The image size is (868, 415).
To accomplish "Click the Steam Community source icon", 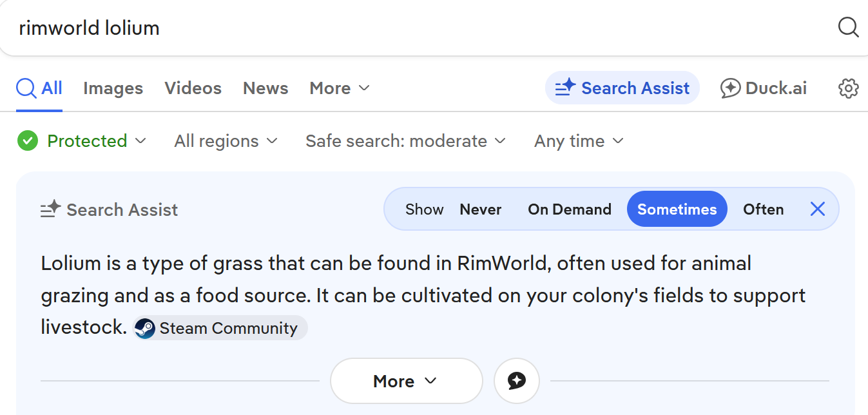I will [x=145, y=328].
